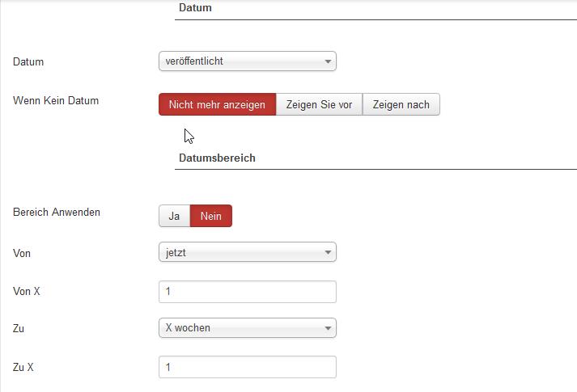The image size is (577, 392).
Task: Select the Nicht mehr anzeigen option
Action: (x=217, y=105)
